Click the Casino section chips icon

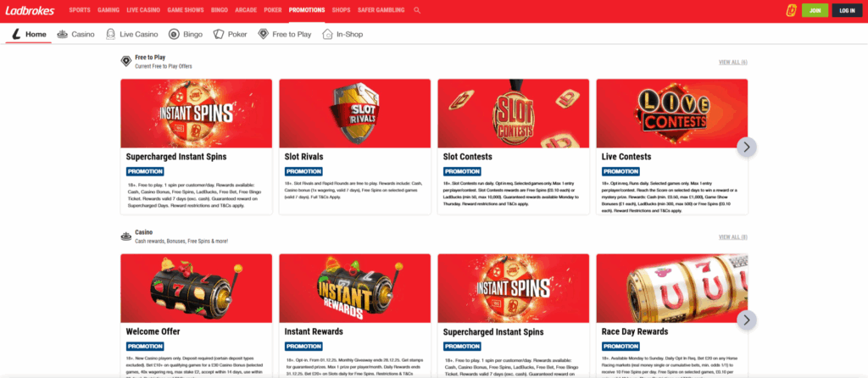pos(126,236)
